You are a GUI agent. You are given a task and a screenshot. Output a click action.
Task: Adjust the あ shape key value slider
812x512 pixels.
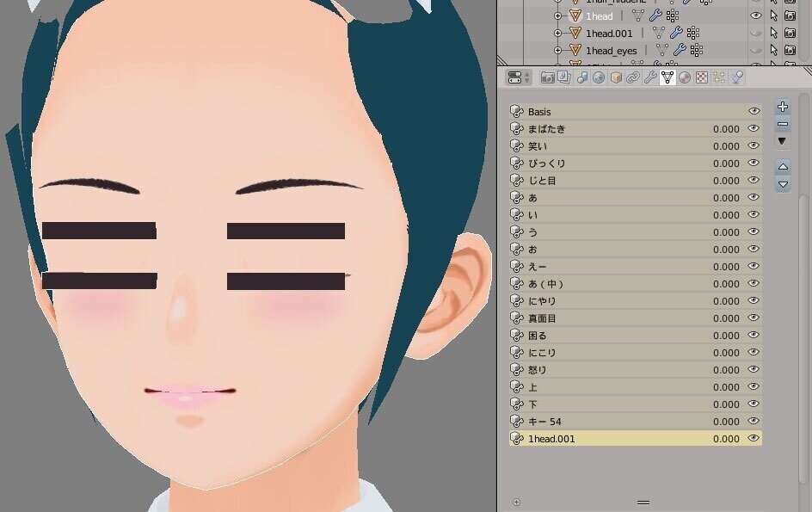(726, 198)
